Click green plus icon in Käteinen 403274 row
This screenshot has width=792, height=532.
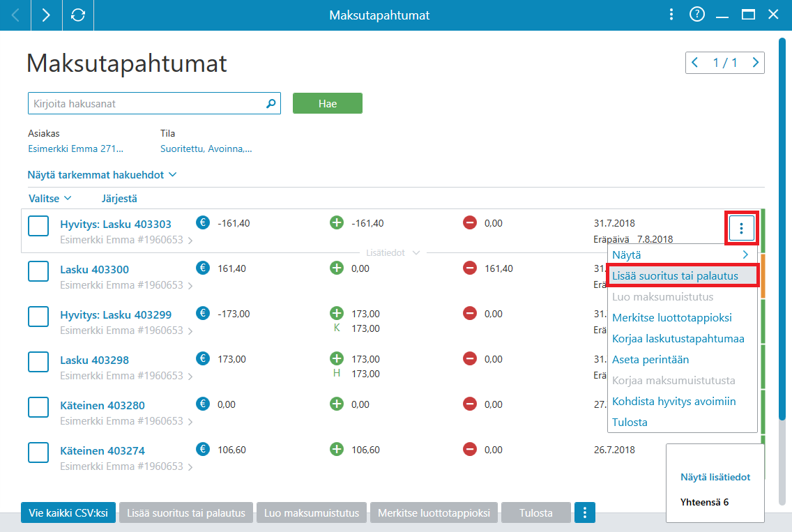click(337, 449)
